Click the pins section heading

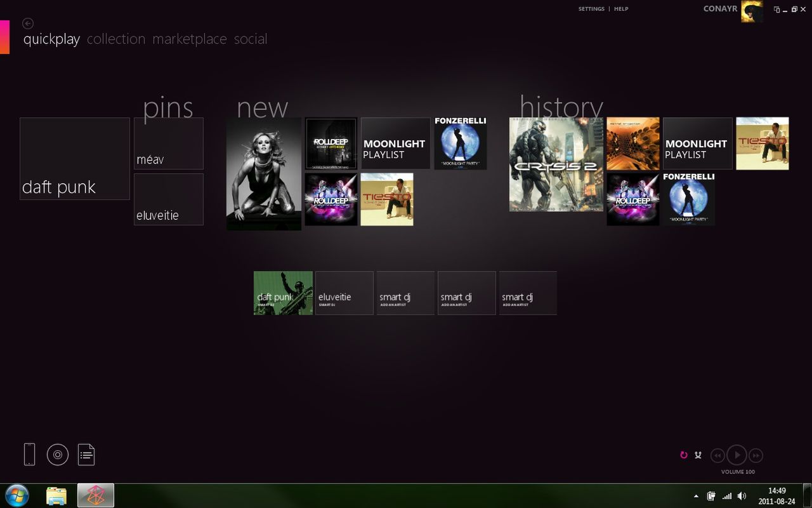point(168,108)
